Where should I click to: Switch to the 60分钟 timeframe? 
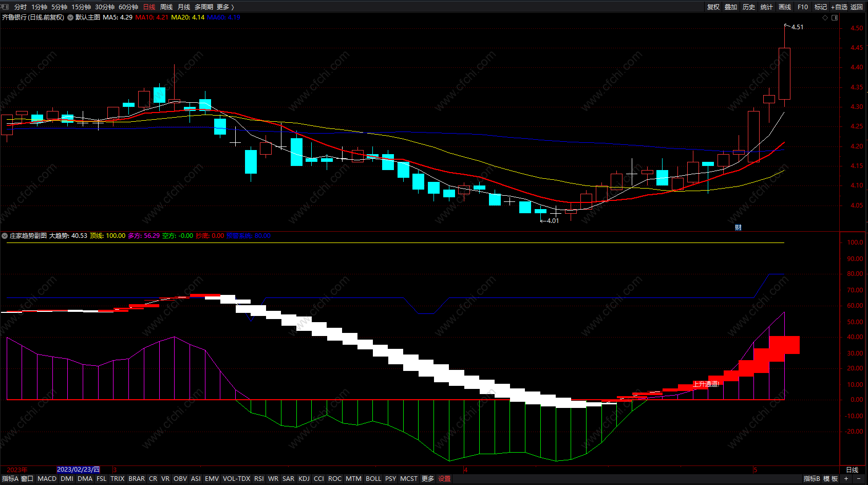click(128, 7)
